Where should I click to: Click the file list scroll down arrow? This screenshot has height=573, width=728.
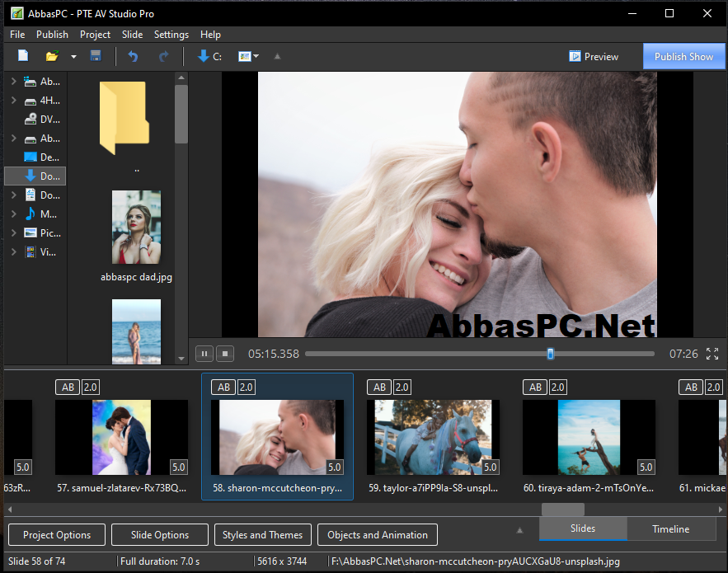click(181, 359)
